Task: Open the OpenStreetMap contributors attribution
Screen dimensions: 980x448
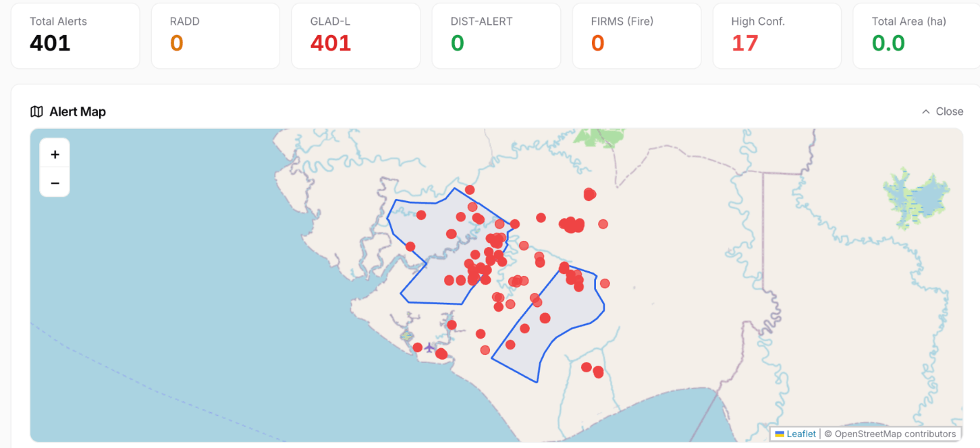Action: coord(895,434)
